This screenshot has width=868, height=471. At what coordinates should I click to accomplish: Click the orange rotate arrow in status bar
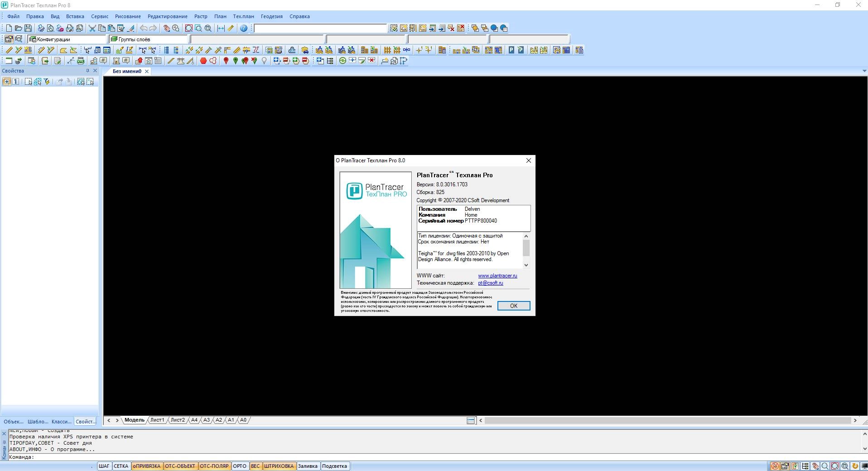coord(855,466)
